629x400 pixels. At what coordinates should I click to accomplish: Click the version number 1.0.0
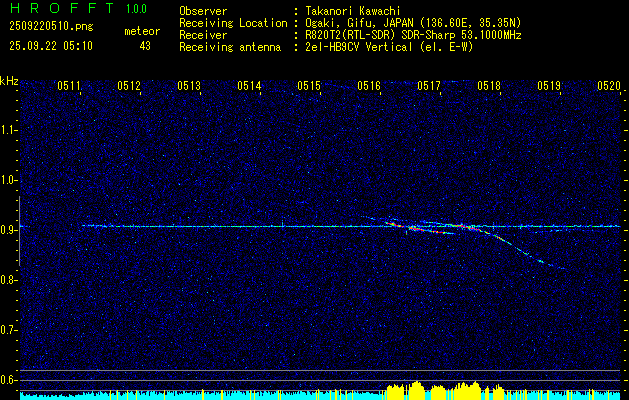click(x=136, y=9)
